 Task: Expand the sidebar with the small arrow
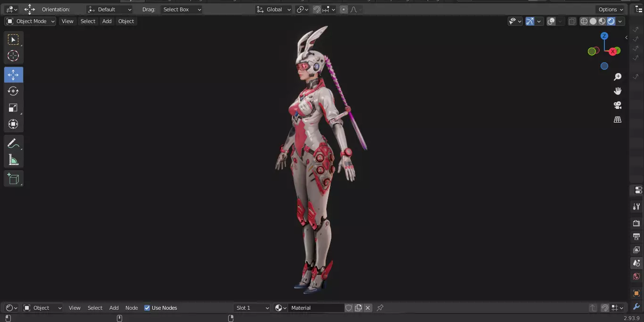click(x=626, y=37)
